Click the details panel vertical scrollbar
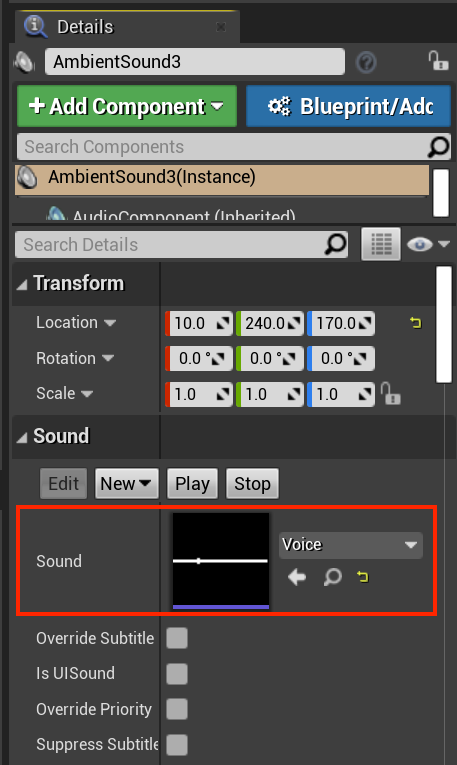Screen dimensions: 457x765 click(444, 324)
